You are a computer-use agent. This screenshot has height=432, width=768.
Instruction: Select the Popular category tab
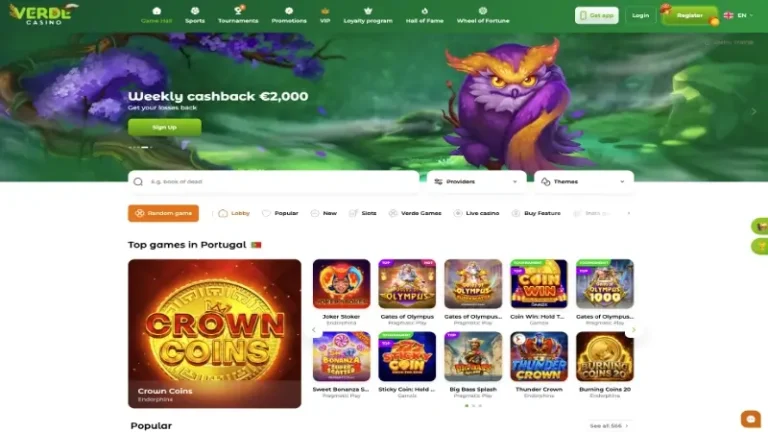(280, 213)
